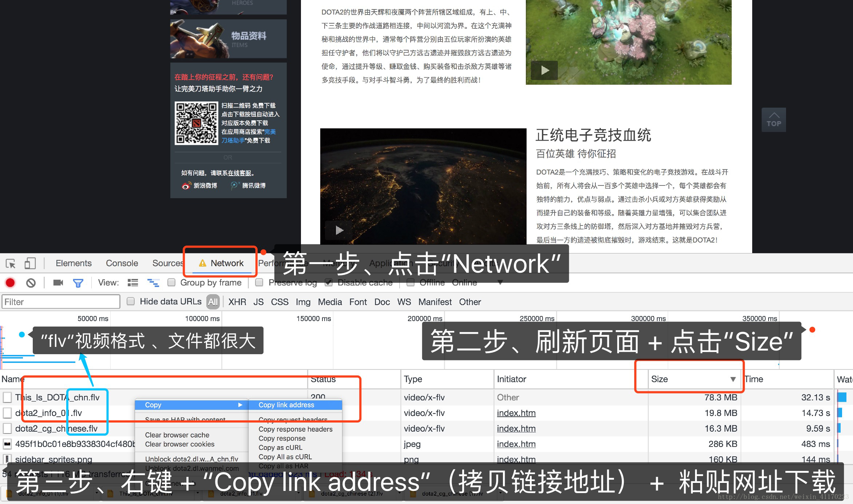Uncheck the Disable cache checkbox
Image resolution: width=853 pixels, height=504 pixels.
point(329,283)
